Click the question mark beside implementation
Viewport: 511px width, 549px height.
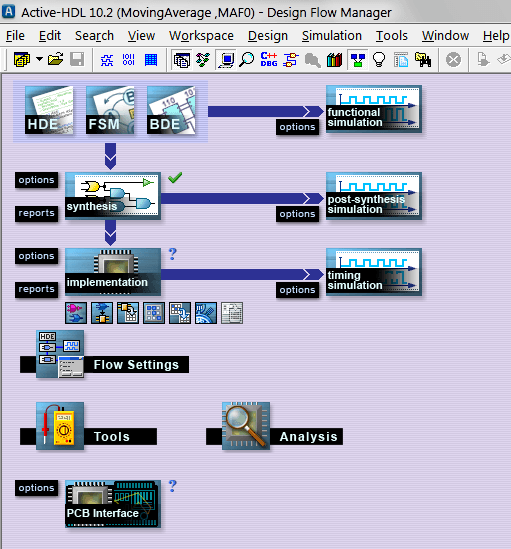coord(173,253)
